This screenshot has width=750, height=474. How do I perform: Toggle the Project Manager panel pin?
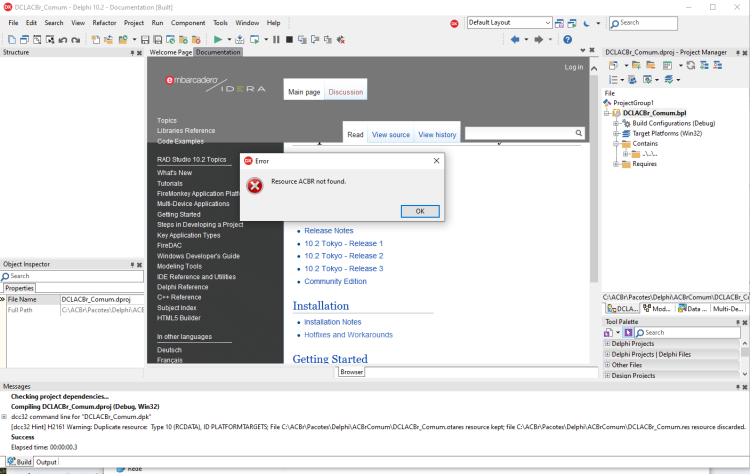point(738,53)
